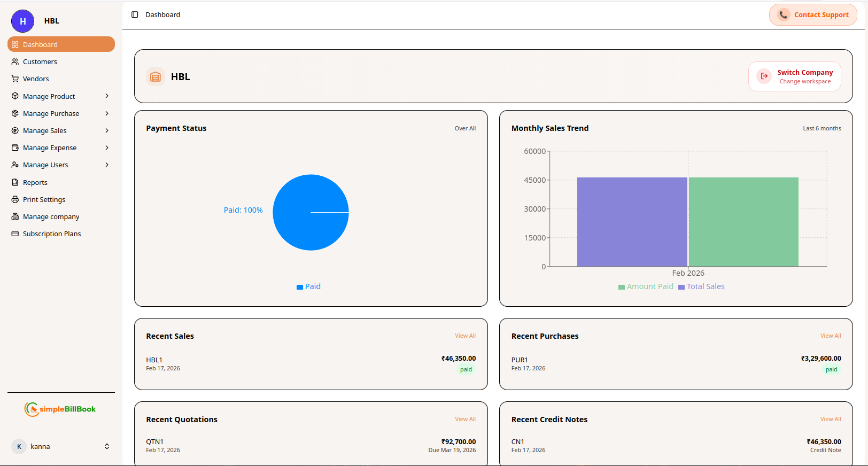Image resolution: width=868 pixels, height=466 pixels.
Task: Click the Vendors cart icon
Action: pyautogui.click(x=15, y=79)
